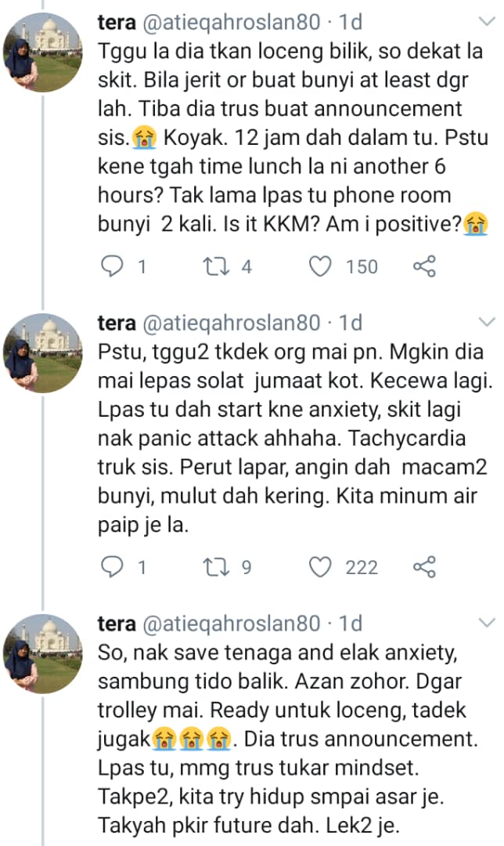This screenshot has height=846, width=504.
Task: View the profile picture on the second tweet
Action: 42,352
